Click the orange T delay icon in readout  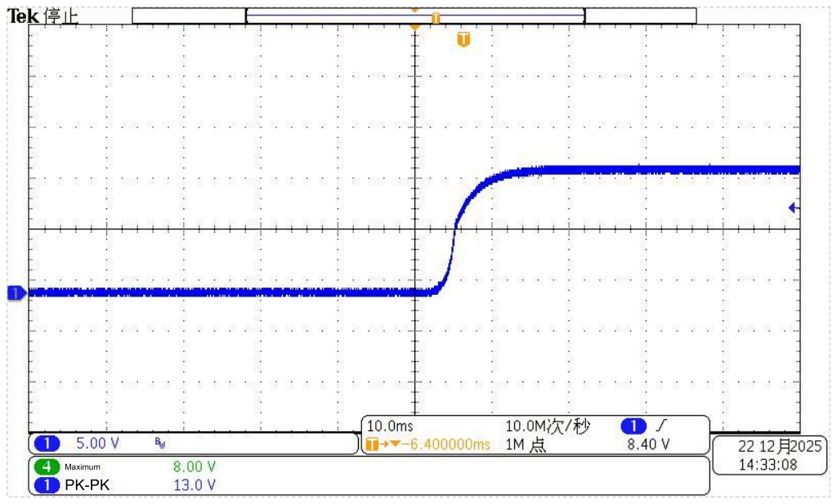(372, 444)
